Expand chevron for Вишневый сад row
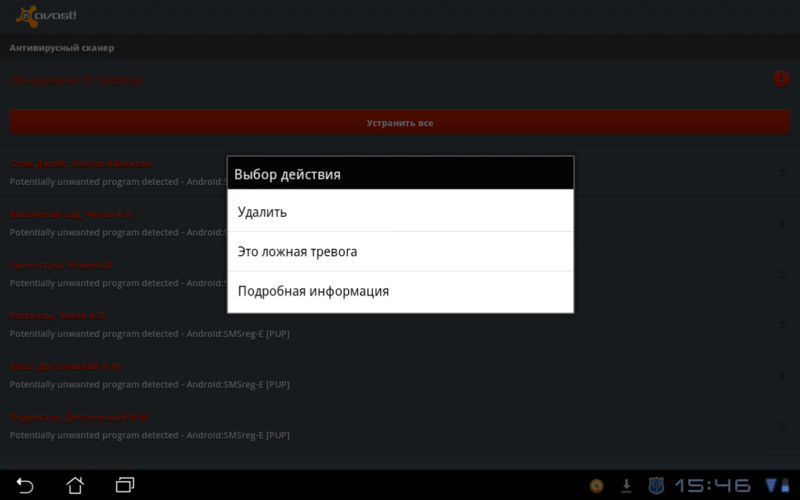Screen dimensions: 800x500 coord(783,224)
